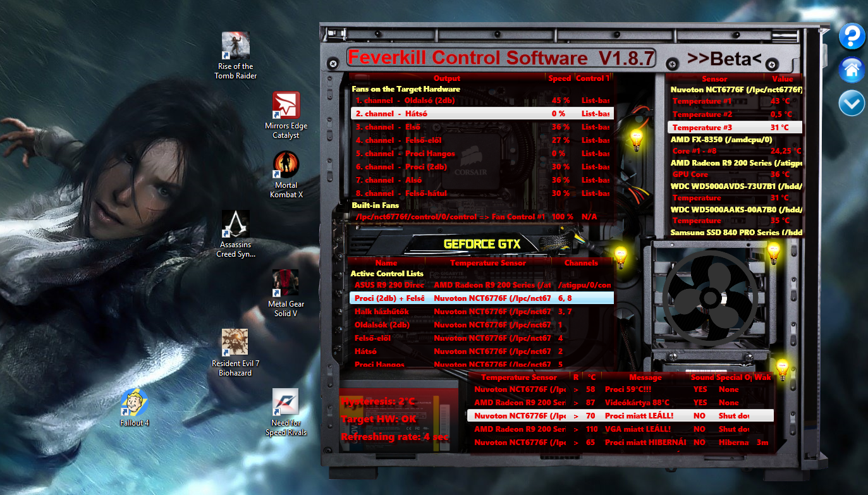The width and height of the screenshot is (868, 495).
Task: Open the control type dropdown for channel 3 Első
Action: tap(595, 126)
